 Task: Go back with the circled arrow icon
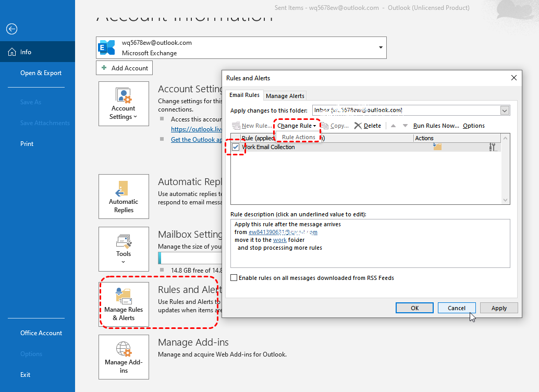[11, 29]
